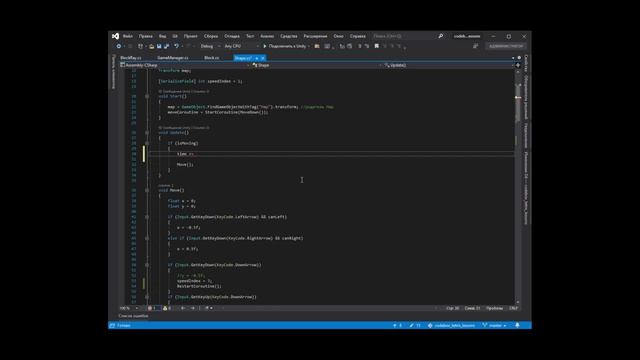Open the Список ошибок panel tab
The width and height of the screenshot is (640, 360).
(133, 316)
